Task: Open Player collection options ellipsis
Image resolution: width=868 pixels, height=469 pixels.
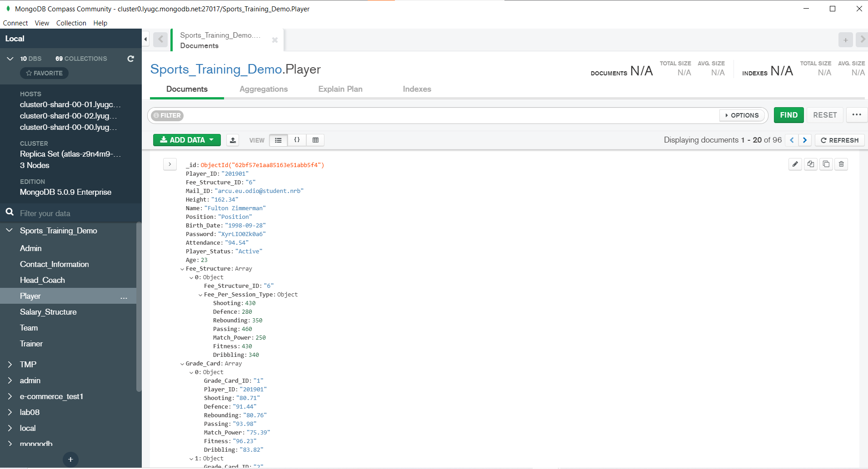Action: click(124, 298)
